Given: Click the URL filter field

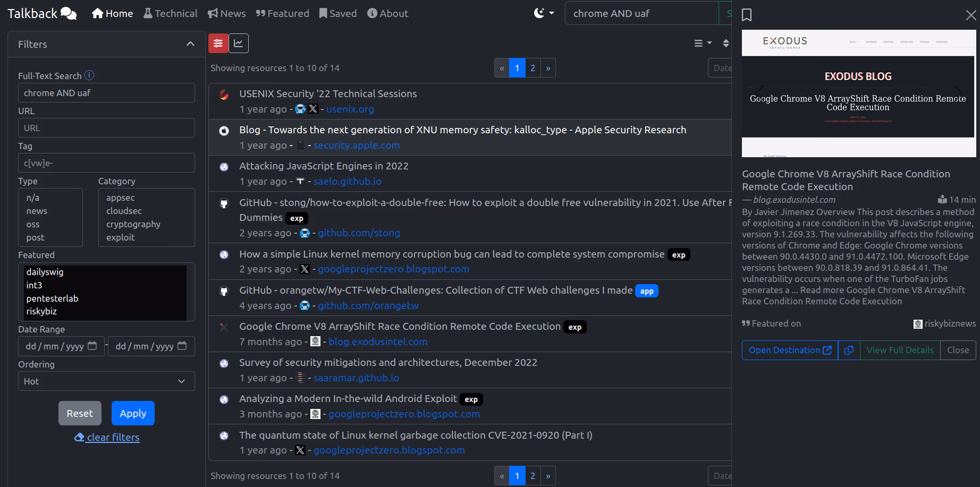Looking at the screenshot, I should point(106,128).
